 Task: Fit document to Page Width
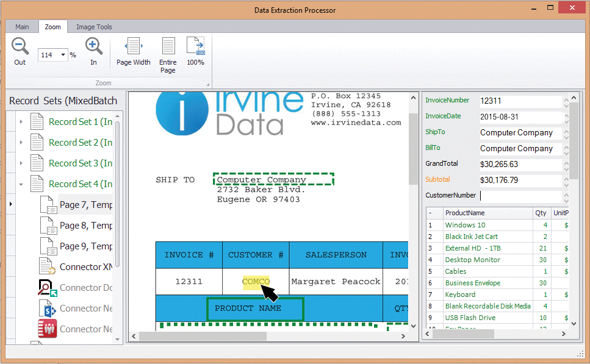pyautogui.click(x=133, y=46)
